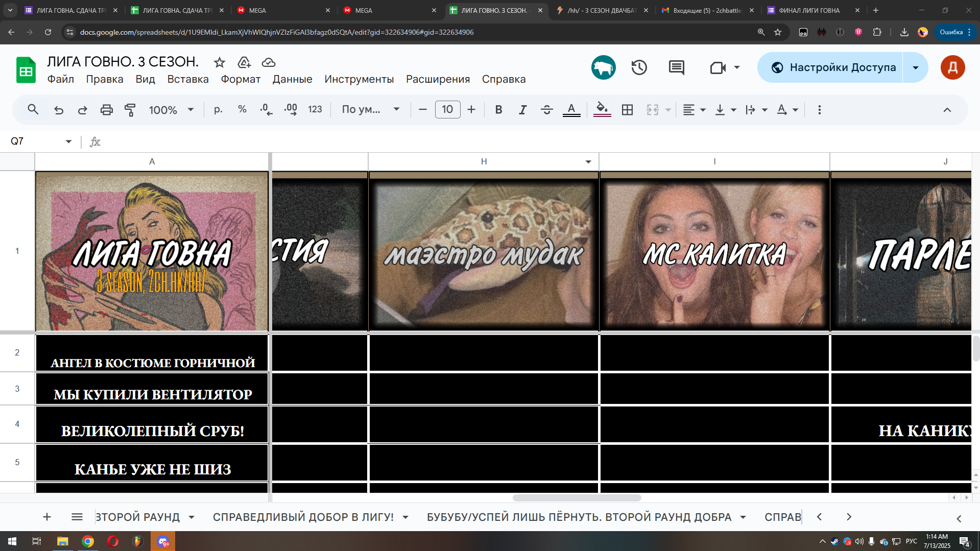This screenshot has width=980, height=551.
Task: Switch to БУБУБУ/УСПЕЙ ЛИШЬ ПЁРНУТЬ sheet tab
Action: 579,517
